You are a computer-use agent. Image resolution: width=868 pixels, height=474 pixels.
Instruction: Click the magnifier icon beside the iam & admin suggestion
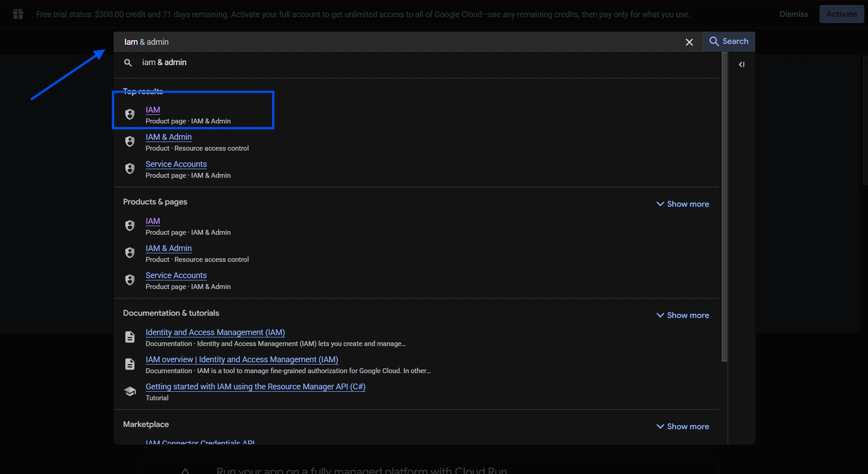128,63
